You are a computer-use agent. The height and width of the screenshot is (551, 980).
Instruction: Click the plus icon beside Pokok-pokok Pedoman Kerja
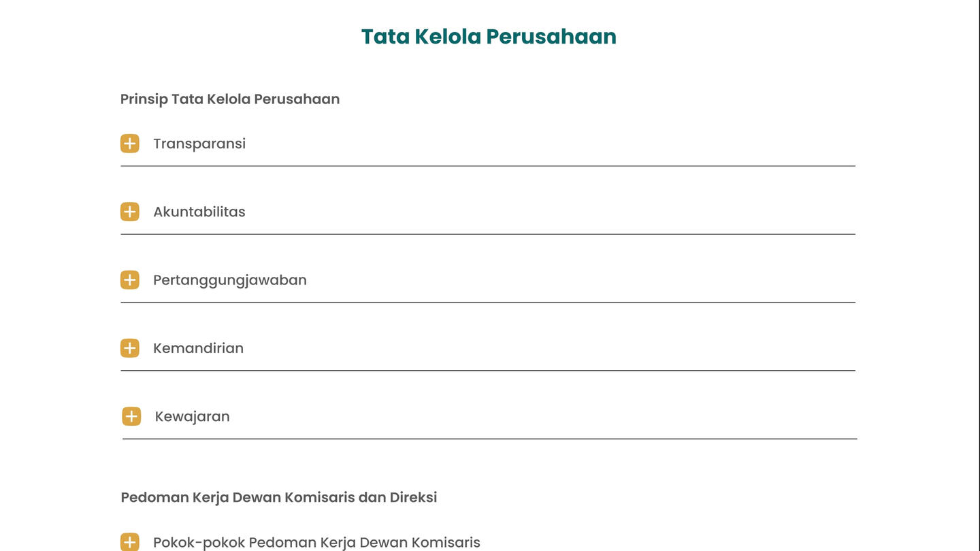130,542
